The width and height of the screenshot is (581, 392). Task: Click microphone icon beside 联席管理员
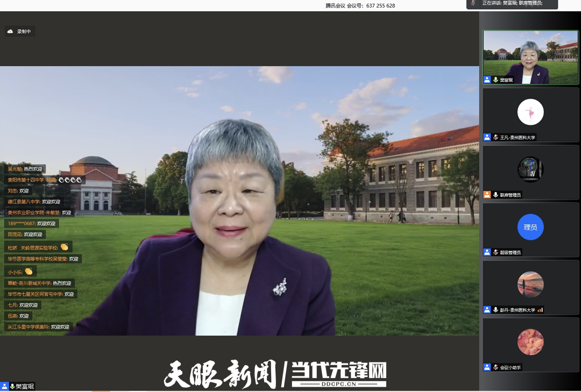[x=495, y=195]
